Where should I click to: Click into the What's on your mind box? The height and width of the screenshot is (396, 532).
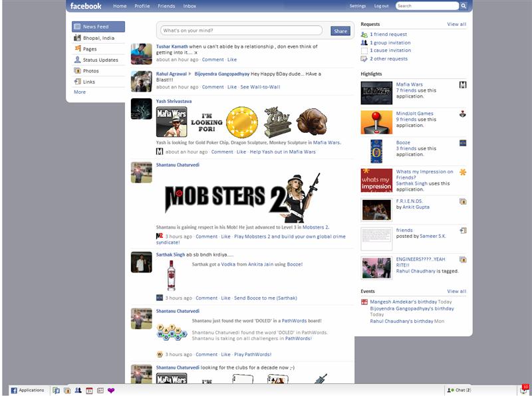click(x=241, y=30)
